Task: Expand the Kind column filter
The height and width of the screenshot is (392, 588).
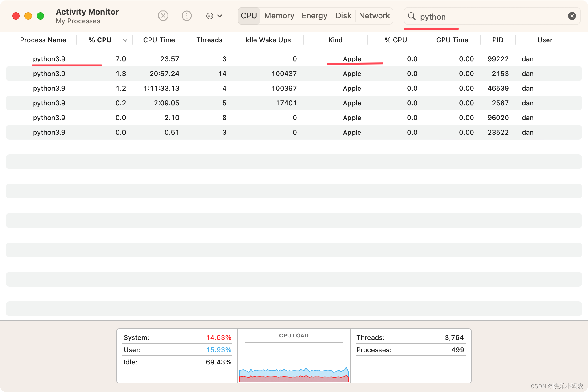Action: (x=335, y=40)
